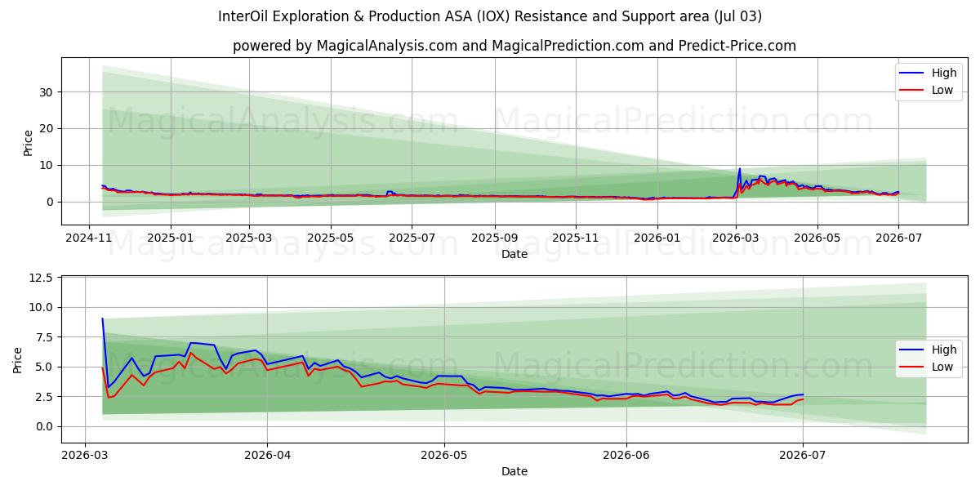Click the 2026-01 tick label

[657, 238]
